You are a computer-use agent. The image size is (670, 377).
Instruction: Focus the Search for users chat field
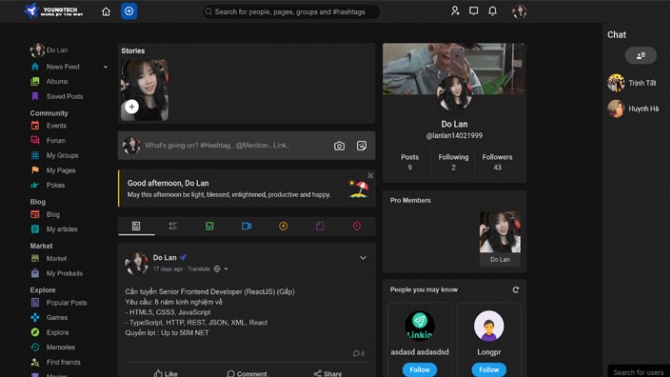click(x=638, y=372)
